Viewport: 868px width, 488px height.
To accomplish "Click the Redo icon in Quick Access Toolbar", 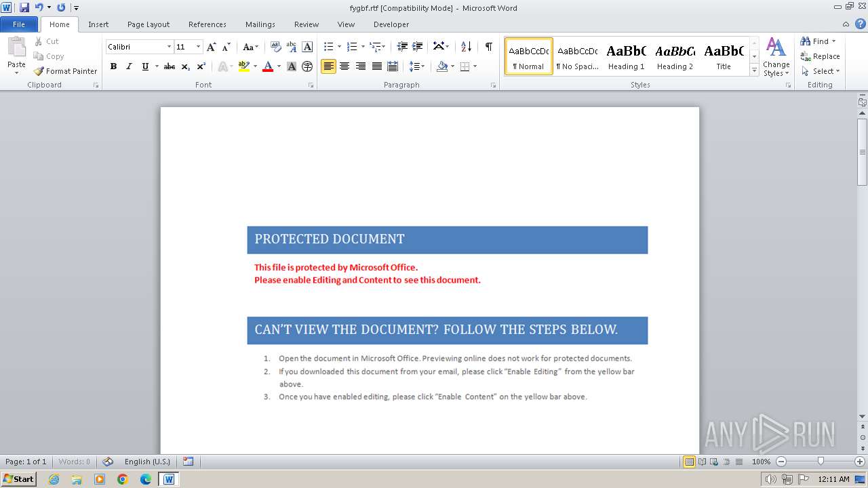I will pyautogui.click(x=61, y=7).
